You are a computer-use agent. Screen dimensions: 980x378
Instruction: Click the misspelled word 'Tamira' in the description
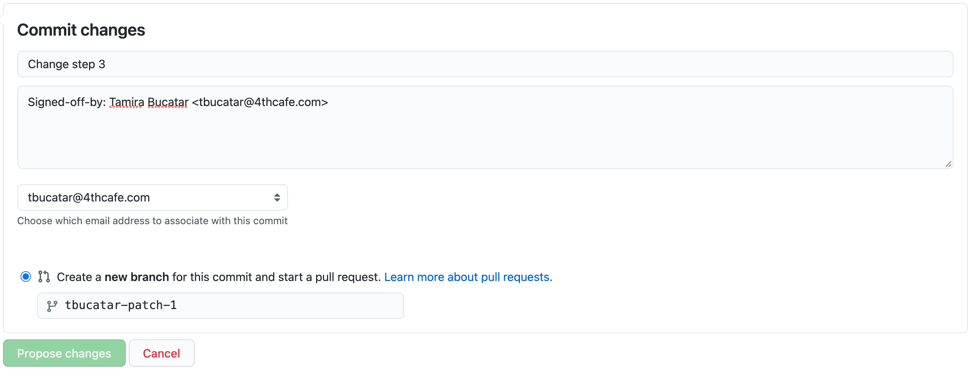pyautogui.click(x=127, y=102)
